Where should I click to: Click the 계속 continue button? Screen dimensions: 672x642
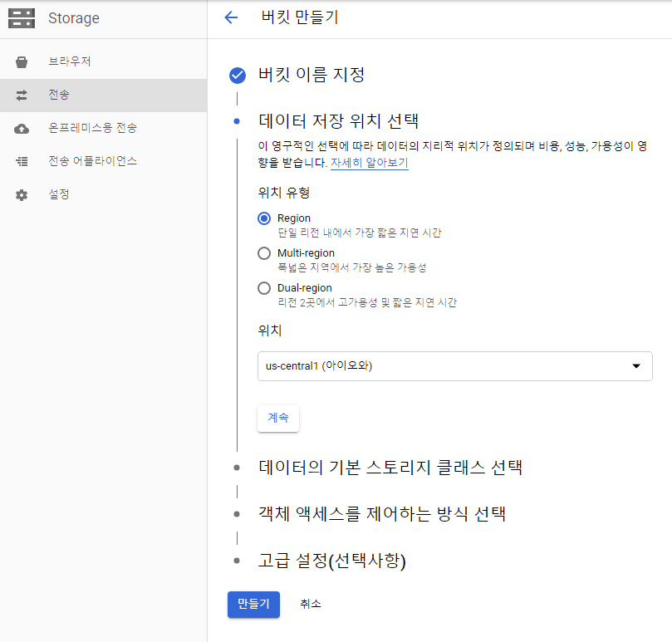tap(278, 418)
